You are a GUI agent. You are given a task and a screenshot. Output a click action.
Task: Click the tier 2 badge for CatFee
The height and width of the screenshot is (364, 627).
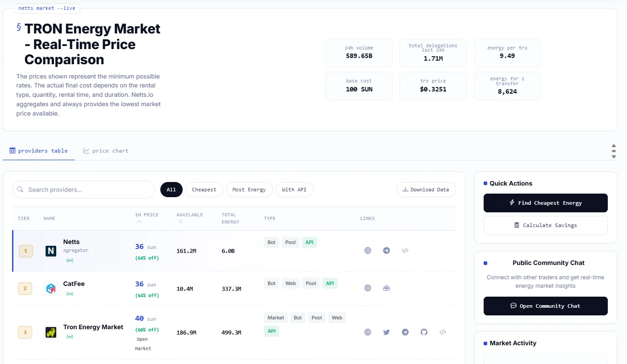coord(25,289)
